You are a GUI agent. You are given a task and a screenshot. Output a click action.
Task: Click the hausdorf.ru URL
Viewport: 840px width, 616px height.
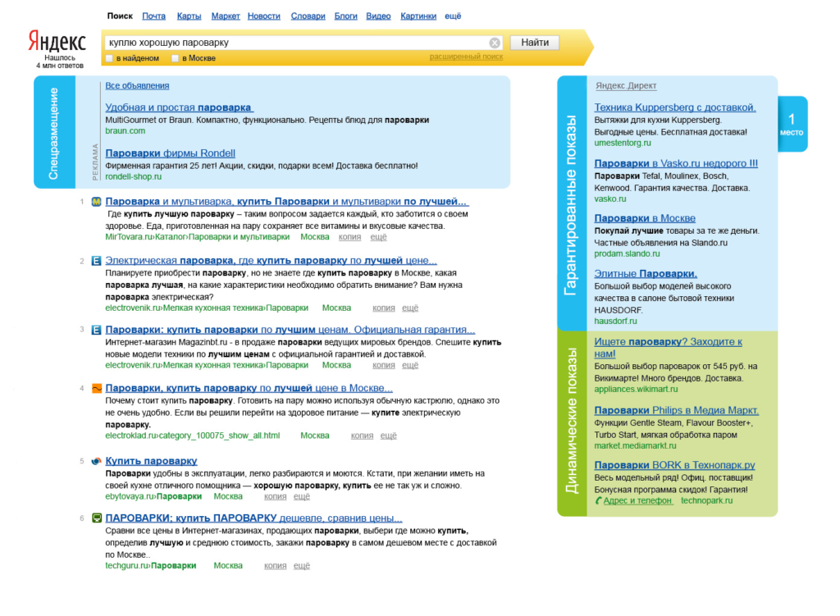point(615,322)
